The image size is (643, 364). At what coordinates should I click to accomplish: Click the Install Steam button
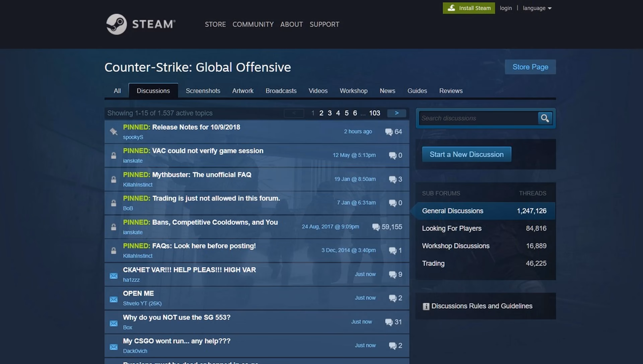469,8
